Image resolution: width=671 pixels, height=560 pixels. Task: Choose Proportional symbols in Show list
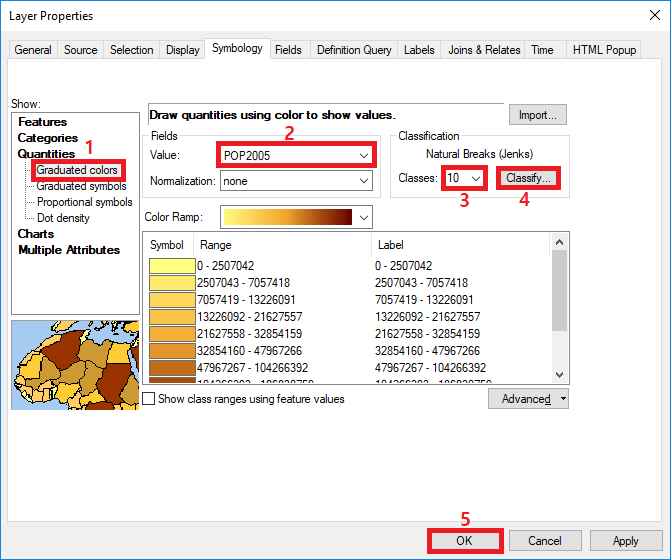click(84, 202)
